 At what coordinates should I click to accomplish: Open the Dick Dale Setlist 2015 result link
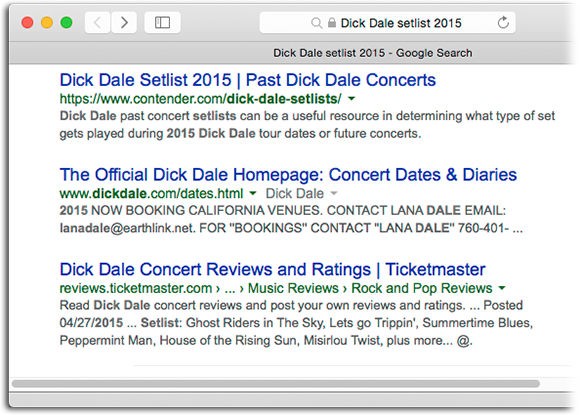pyautogui.click(x=247, y=80)
